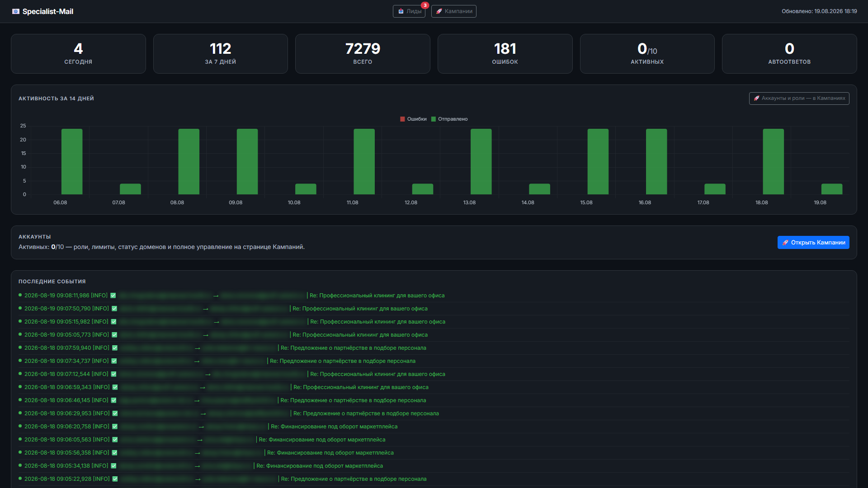
Task: Click the checkmark icon on 09:07:12,544 event
Action: coord(113,374)
